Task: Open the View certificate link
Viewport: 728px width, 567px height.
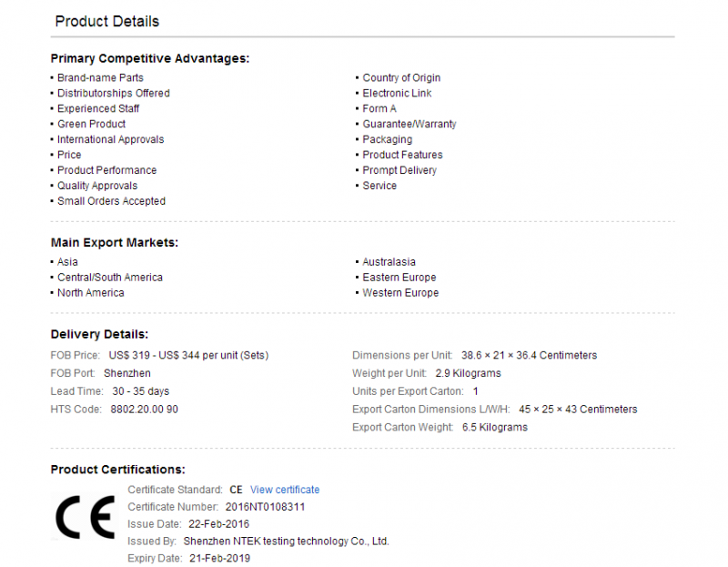Action: tap(285, 490)
